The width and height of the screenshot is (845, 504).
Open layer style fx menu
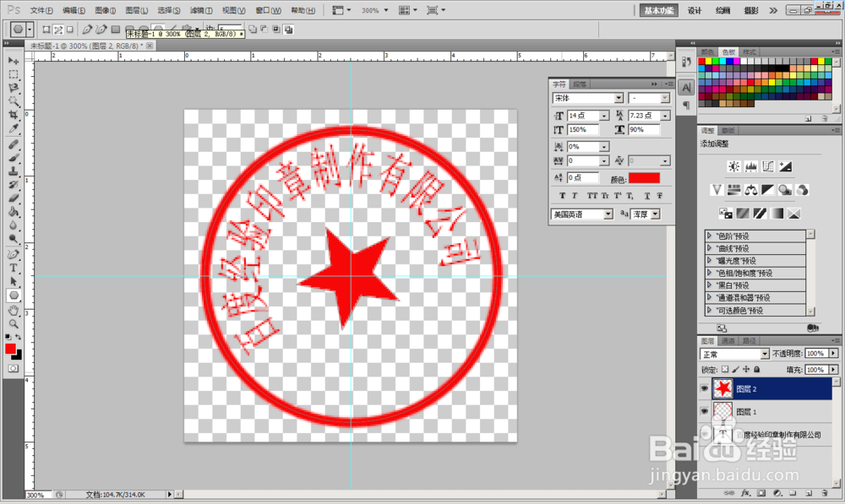pos(745,493)
